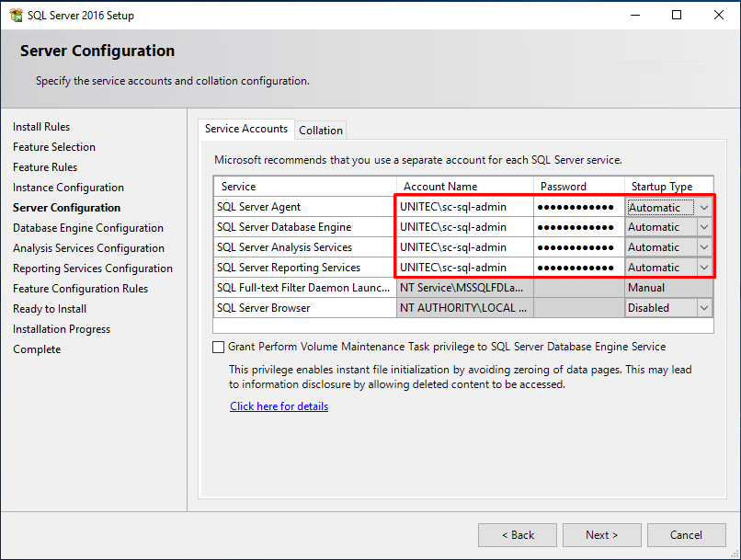Image resolution: width=741 pixels, height=560 pixels.
Task: Click Reporting Services Configuration step
Action: coord(93,269)
